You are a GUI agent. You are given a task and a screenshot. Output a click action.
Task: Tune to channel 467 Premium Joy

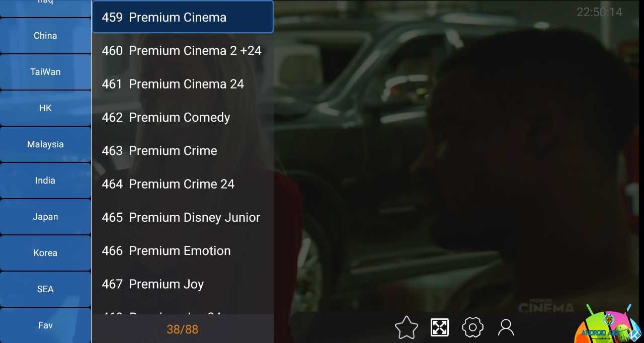point(183,284)
